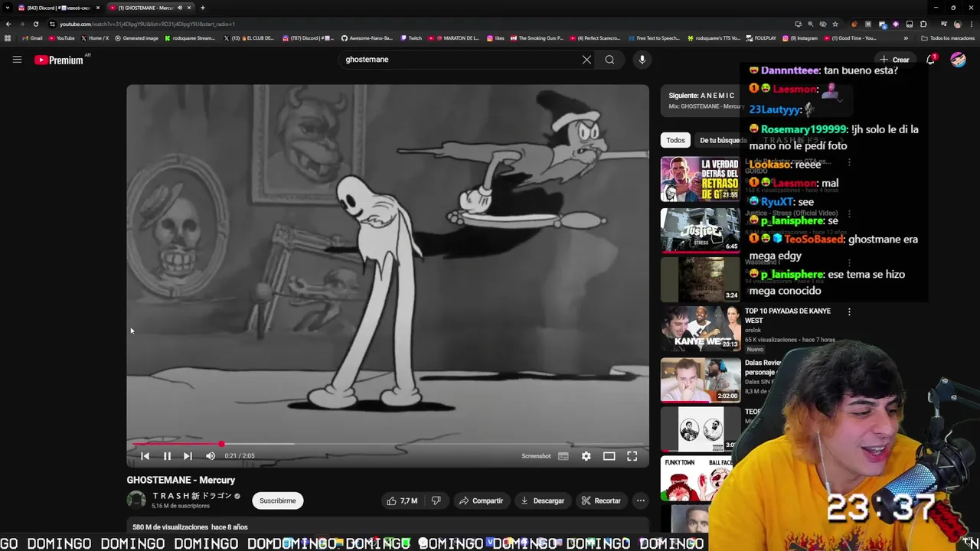Click the youtube.com address bar

click(x=413, y=24)
